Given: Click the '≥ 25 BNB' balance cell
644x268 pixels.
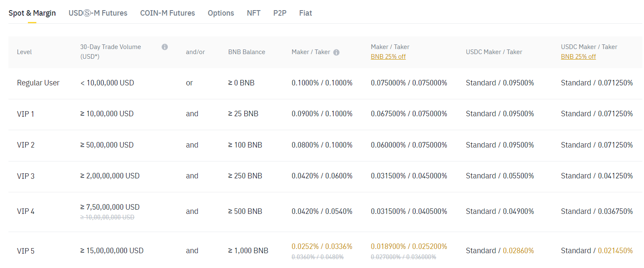Looking at the screenshot, I should click(x=243, y=114).
